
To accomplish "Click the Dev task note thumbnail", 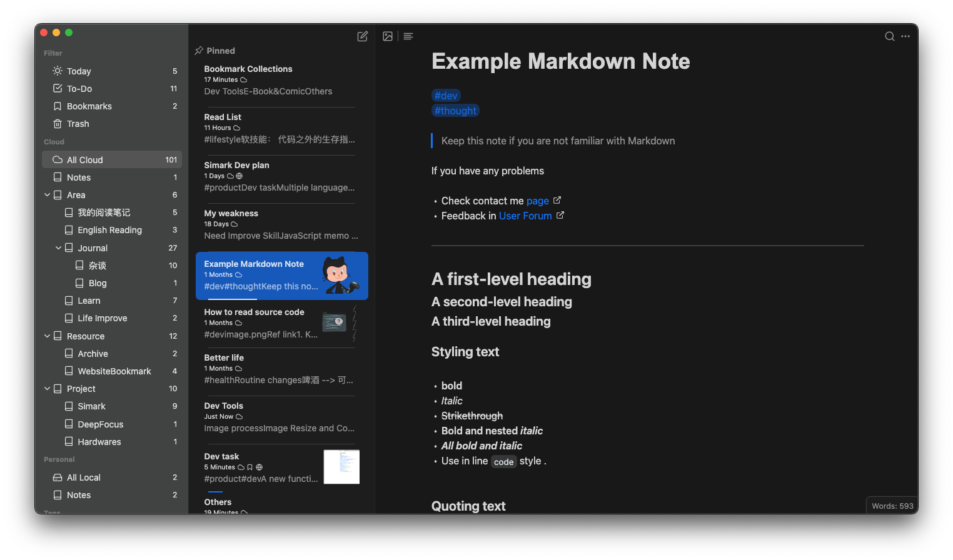I will click(x=341, y=467).
